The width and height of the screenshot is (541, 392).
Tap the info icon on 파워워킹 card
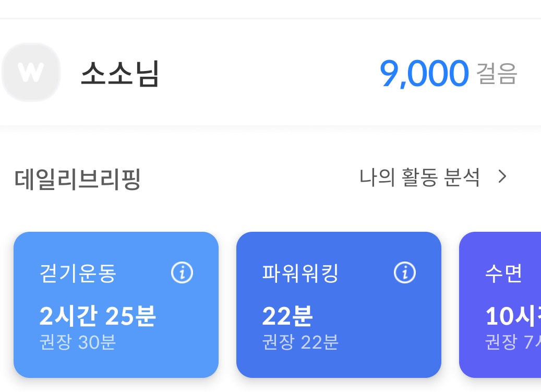tap(405, 272)
